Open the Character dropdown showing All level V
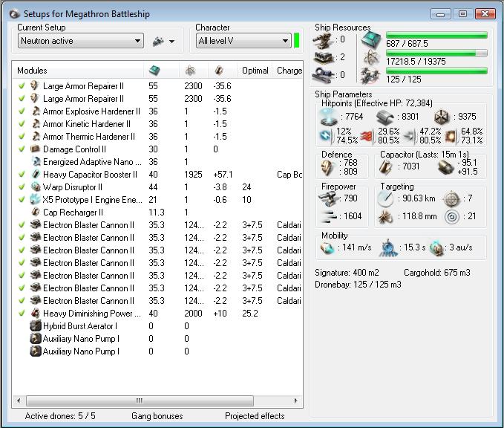 (x=243, y=41)
